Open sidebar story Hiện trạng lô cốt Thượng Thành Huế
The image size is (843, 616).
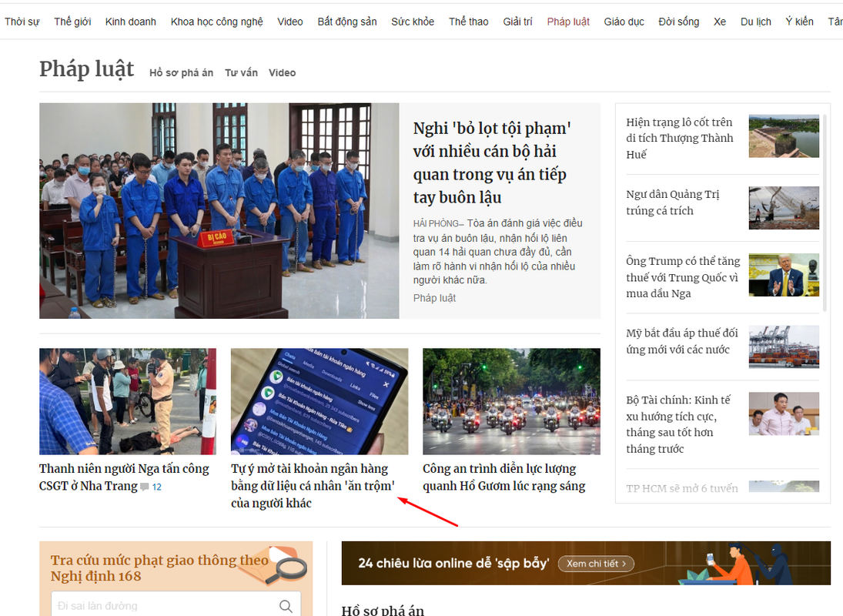click(x=680, y=138)
